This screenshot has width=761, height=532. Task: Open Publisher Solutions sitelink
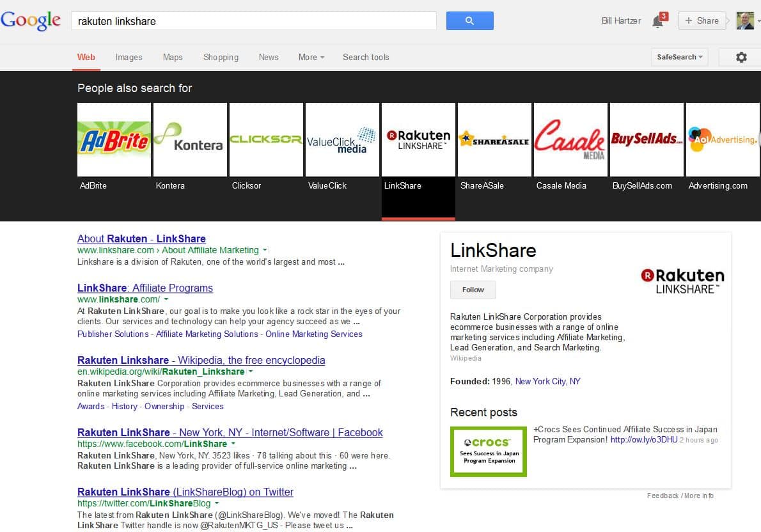tap(113, 334)
